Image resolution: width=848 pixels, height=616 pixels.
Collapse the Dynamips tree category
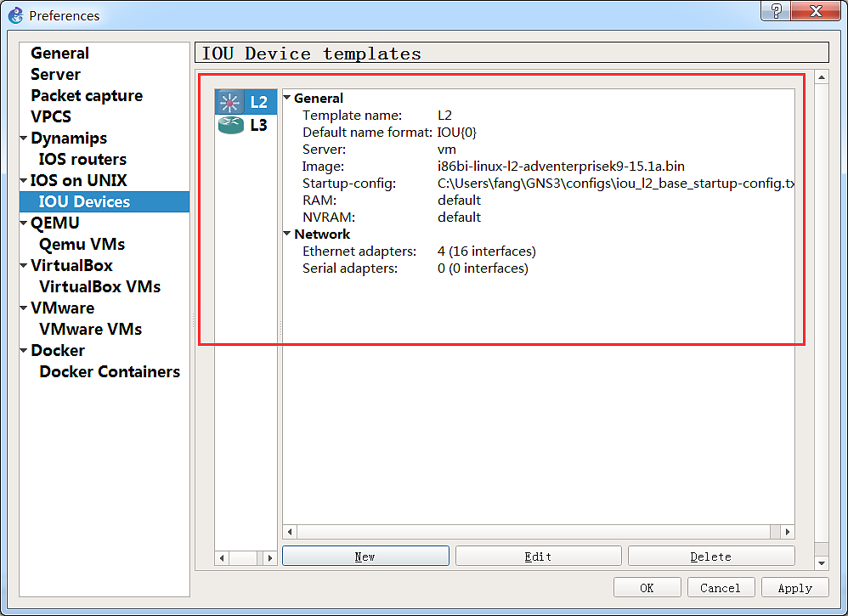(24, 138)
